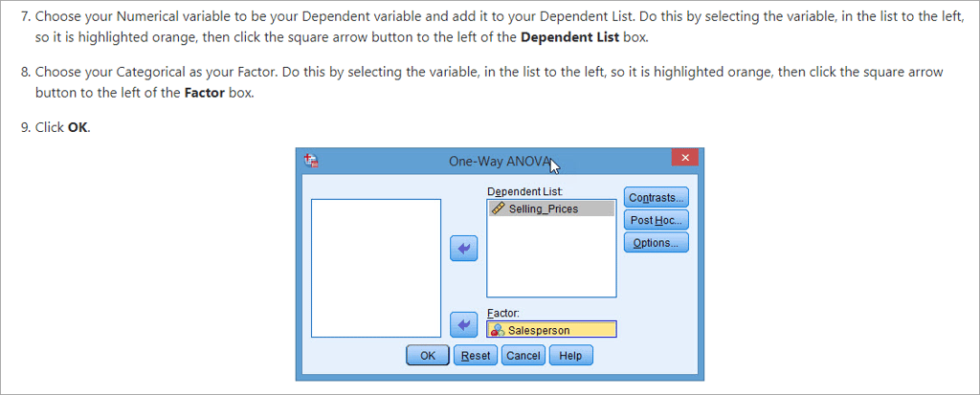980x395 pixels.
Task: Select Selling_Prices in the Dependent List
Action: (x=544, y=208)
